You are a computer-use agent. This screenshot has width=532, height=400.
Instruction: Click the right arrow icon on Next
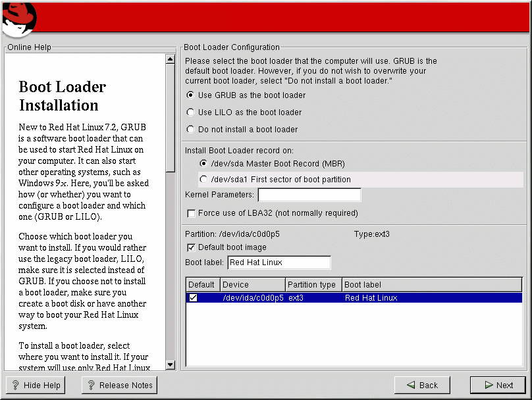tap(489, 385)
